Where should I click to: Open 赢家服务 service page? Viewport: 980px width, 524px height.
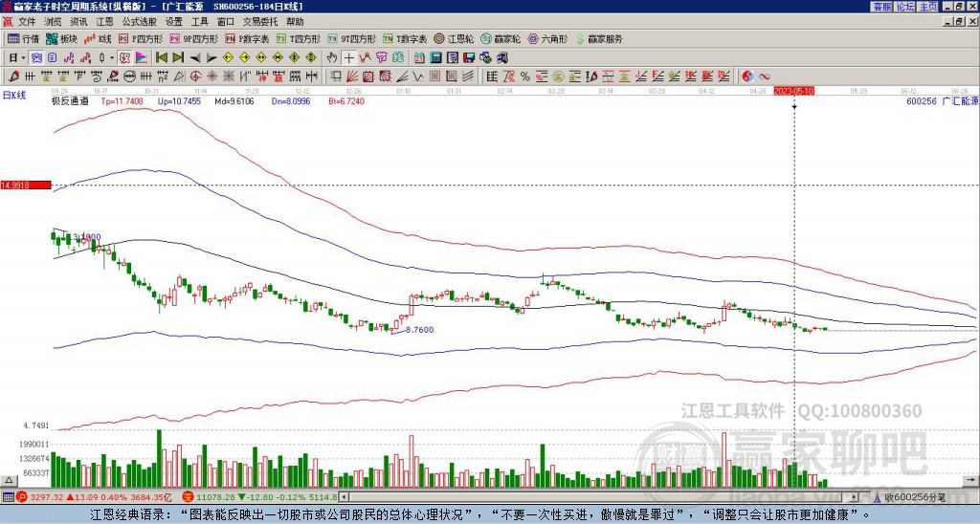(599, 38)
